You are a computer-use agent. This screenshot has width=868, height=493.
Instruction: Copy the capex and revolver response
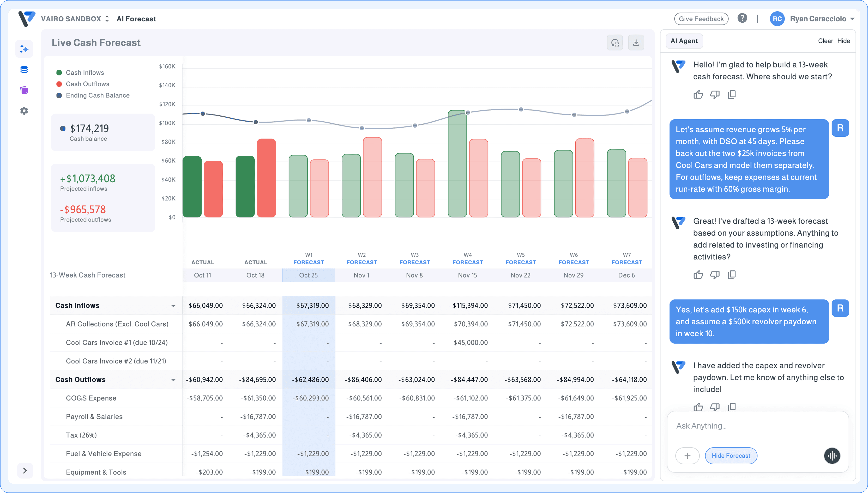(732, 406)
